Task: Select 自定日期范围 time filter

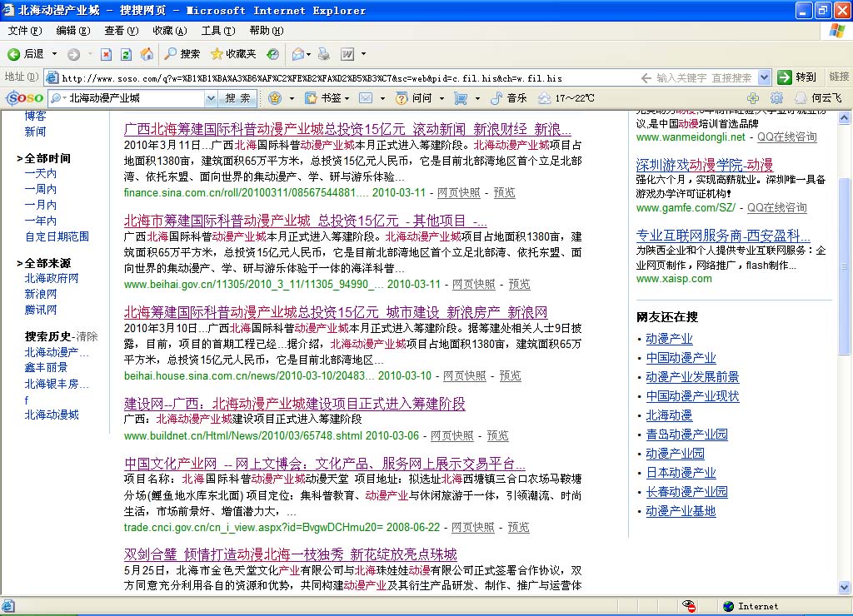Action: pos(57,236)
